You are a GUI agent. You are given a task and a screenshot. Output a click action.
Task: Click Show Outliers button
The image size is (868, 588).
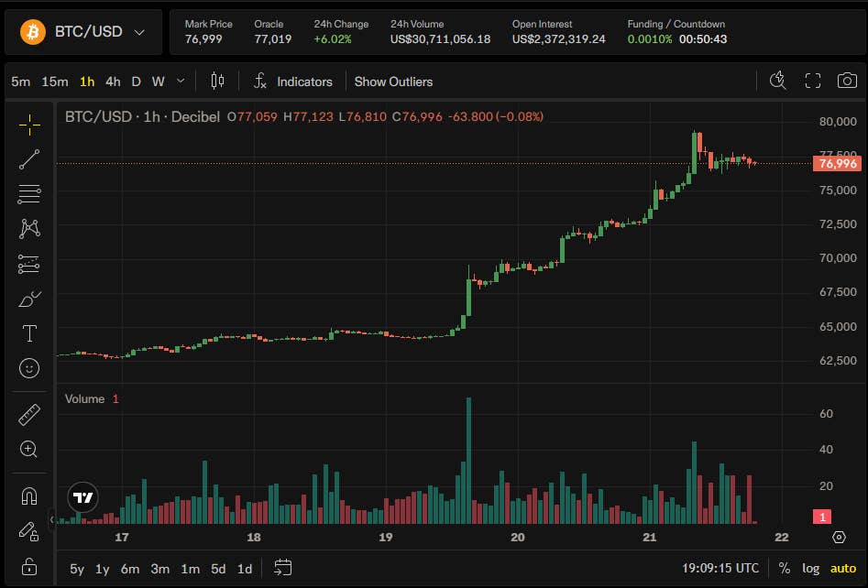pos(393,82)
